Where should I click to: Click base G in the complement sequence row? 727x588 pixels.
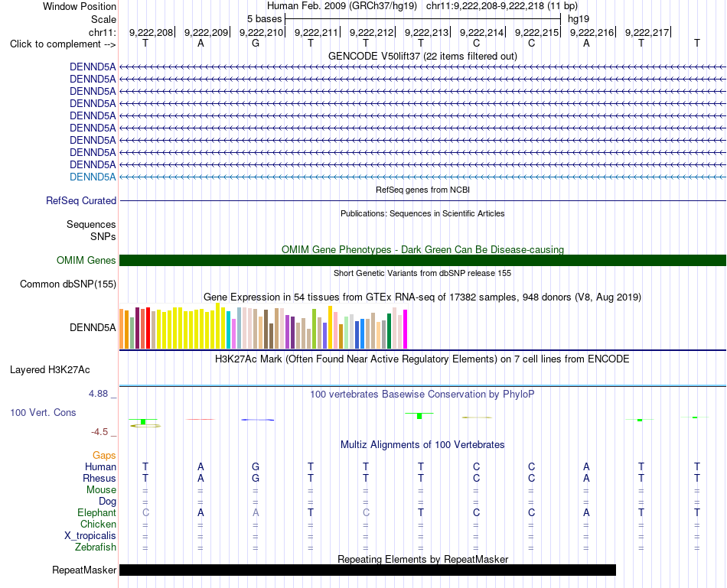click(x=256, y=43)
